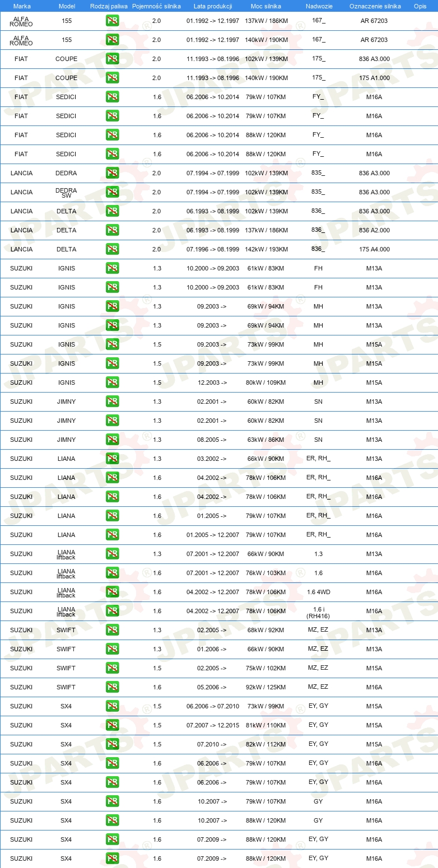Click fuel icon in Suzuki SX4 82kW row
The image size is (438, 868).
pos(112,744)
